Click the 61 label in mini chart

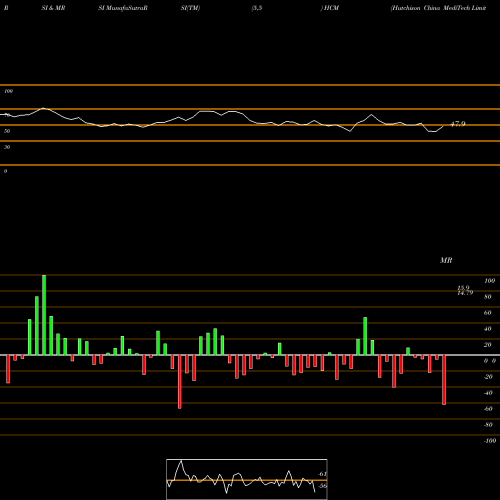(323, 474)
